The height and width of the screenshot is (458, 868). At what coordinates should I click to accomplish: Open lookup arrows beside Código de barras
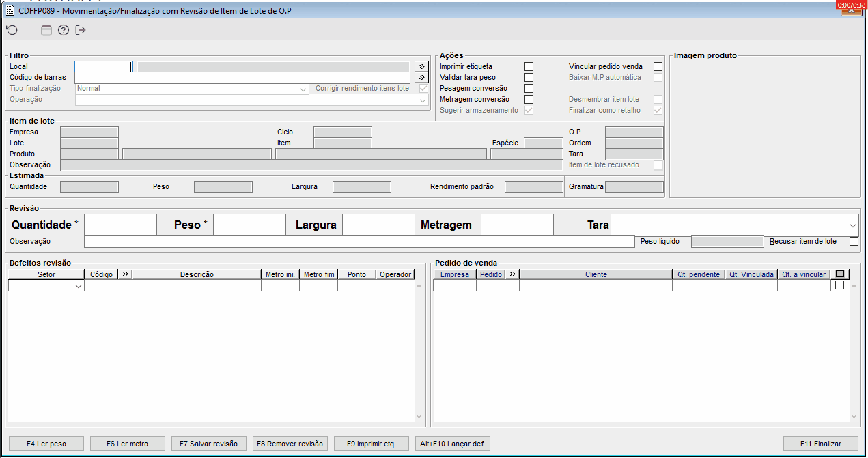click(421, 78)
